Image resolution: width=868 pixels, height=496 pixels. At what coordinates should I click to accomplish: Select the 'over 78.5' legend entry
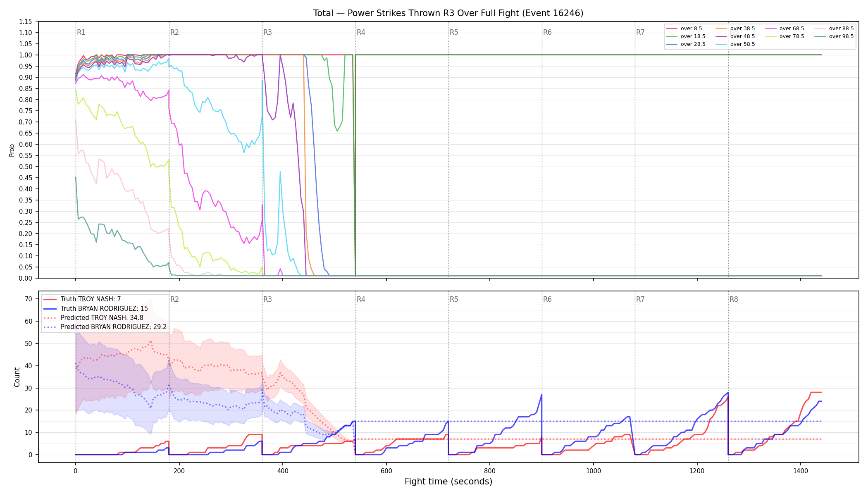pyautogui.click(x=785, y=36)
